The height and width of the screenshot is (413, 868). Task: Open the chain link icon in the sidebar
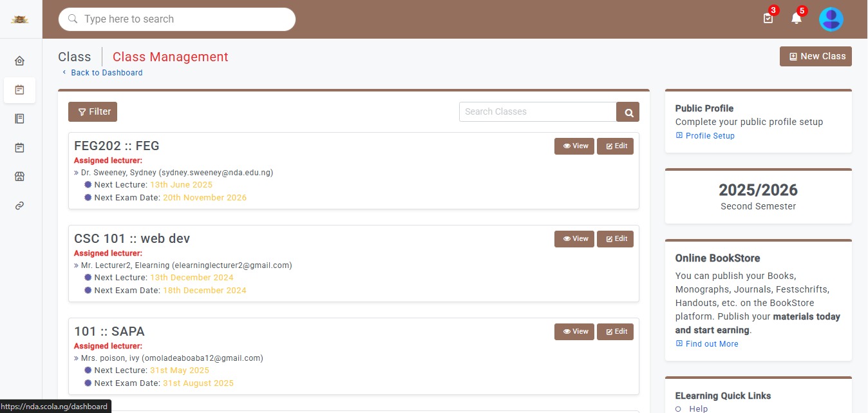coord(19,206)
